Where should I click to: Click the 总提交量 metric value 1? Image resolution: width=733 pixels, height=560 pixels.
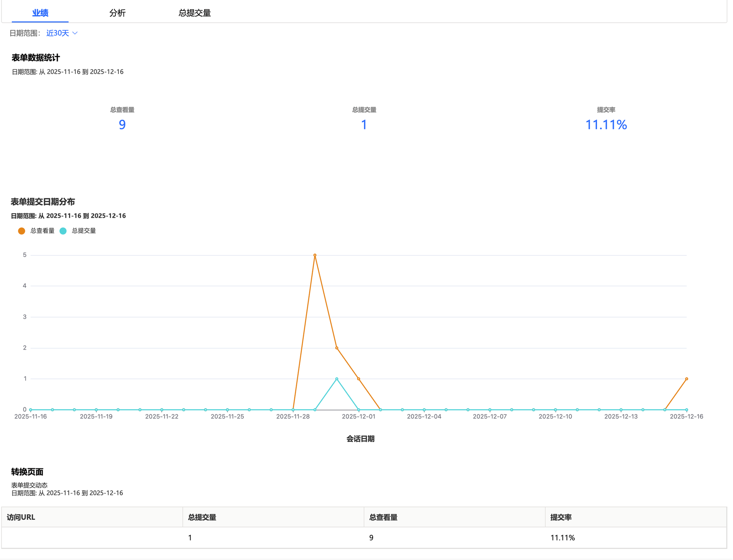(x=364, y=125)
